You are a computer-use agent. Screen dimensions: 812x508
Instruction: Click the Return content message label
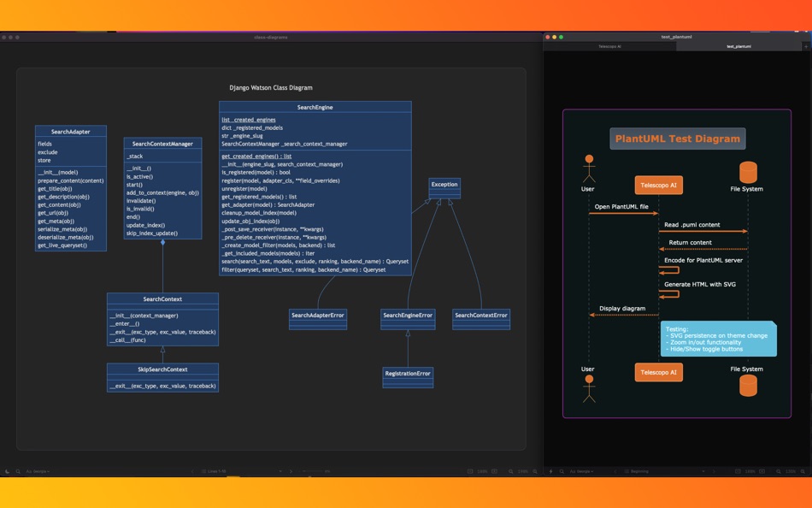[x=690, y=242]
